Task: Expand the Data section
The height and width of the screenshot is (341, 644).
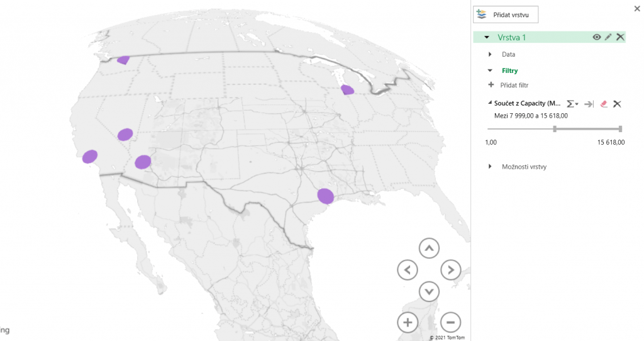Action: 490,55
